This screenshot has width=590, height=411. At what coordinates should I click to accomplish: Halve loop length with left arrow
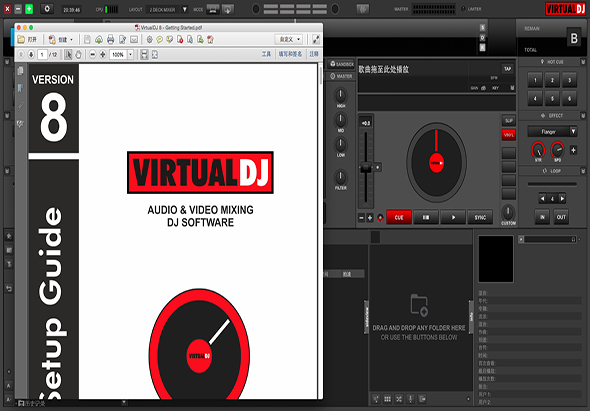tap(542, 198)
